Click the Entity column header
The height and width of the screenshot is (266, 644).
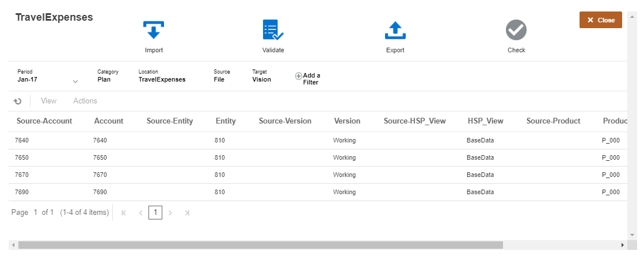(x=226, y=121)
